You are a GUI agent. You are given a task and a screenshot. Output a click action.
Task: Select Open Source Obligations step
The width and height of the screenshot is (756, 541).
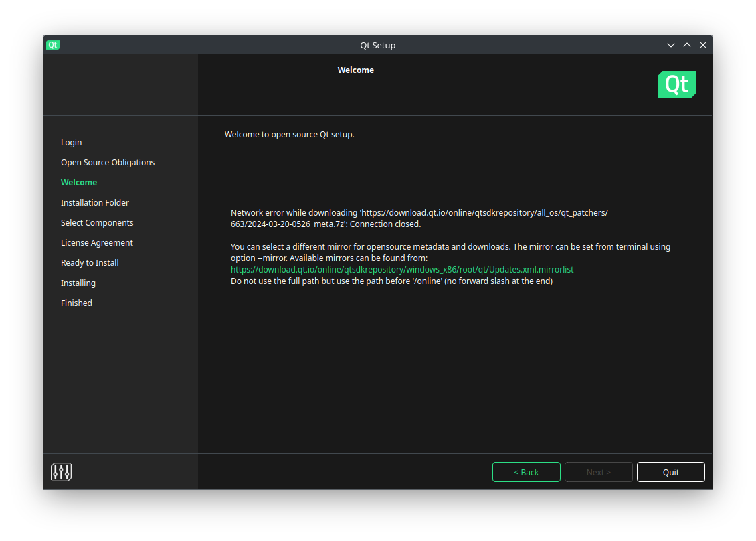[108, 162]
